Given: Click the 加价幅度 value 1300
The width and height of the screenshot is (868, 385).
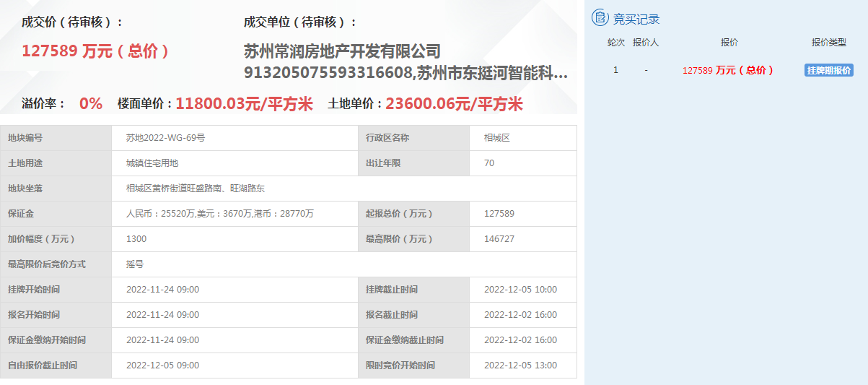Looking at the screenshot, I should (x=136, y=239).
